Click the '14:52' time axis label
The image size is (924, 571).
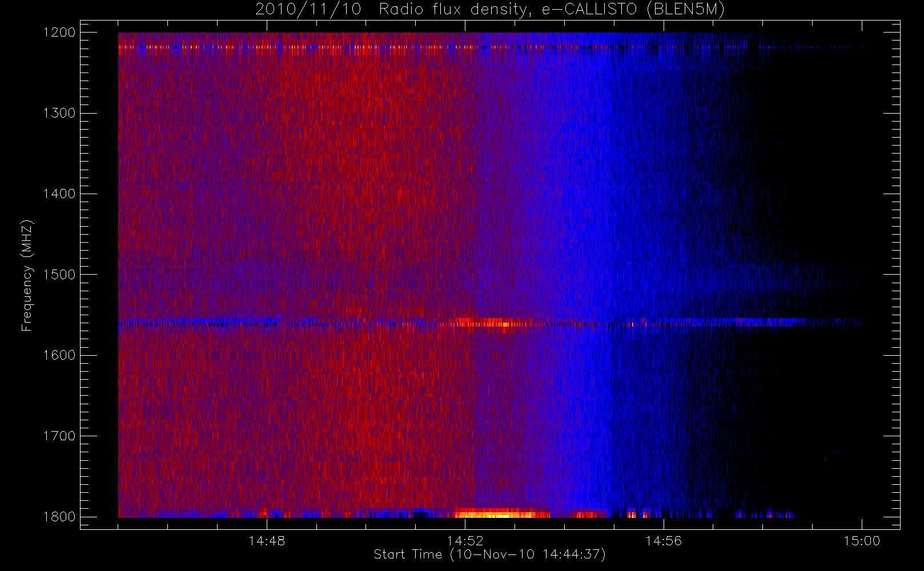coord(465,541)
